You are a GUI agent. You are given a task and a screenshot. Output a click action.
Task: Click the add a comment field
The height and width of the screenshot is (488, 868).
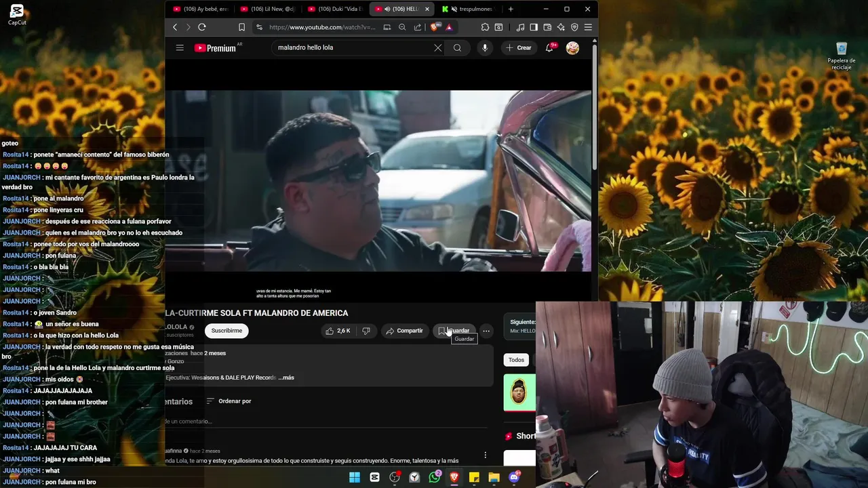(x=325, y=422)
